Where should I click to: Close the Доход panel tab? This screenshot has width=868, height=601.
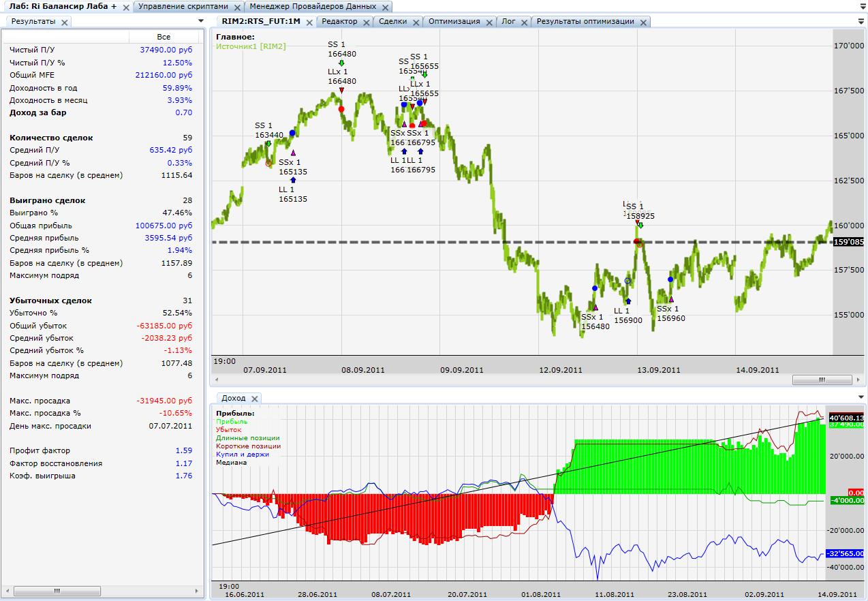pyautogui.click(x=255, y=399)
